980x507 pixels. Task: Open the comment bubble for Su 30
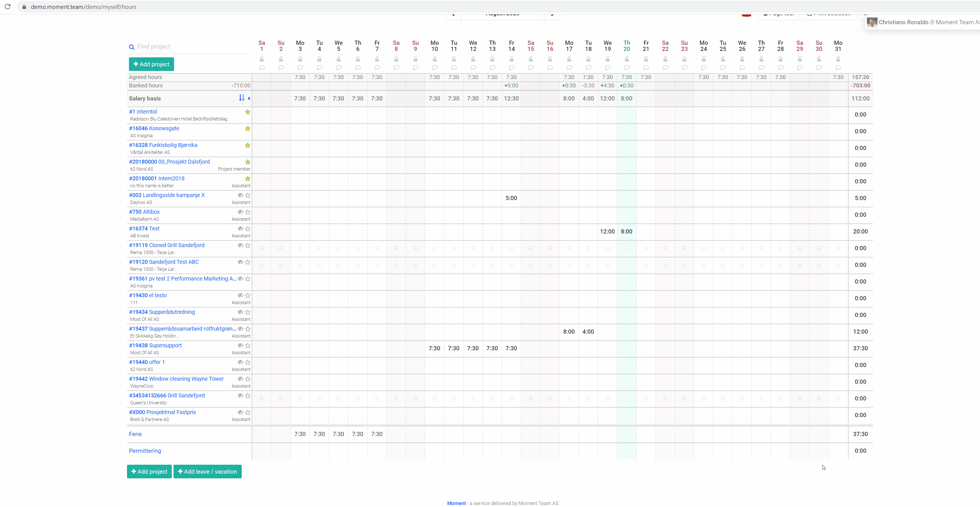click(819, 68)
